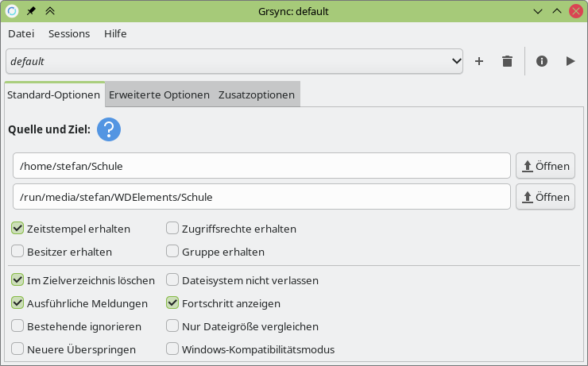Enable Windows-Kompatibilitätsmodus
Image resolution: width=588 pixels, height=366 pixels.
tap(172, 349)
